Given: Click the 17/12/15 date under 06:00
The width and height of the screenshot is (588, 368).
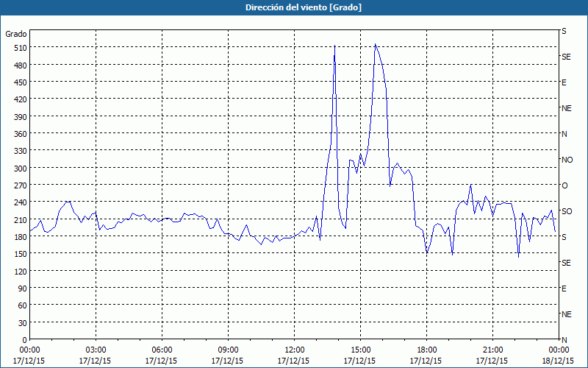Looking at the screenshot, I should pos(161,361).
